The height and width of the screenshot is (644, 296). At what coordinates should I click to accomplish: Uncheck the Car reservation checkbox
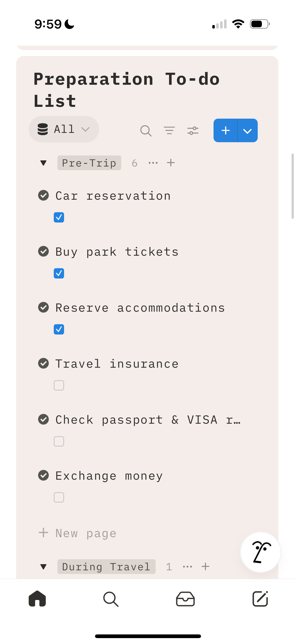coord(59,218)
